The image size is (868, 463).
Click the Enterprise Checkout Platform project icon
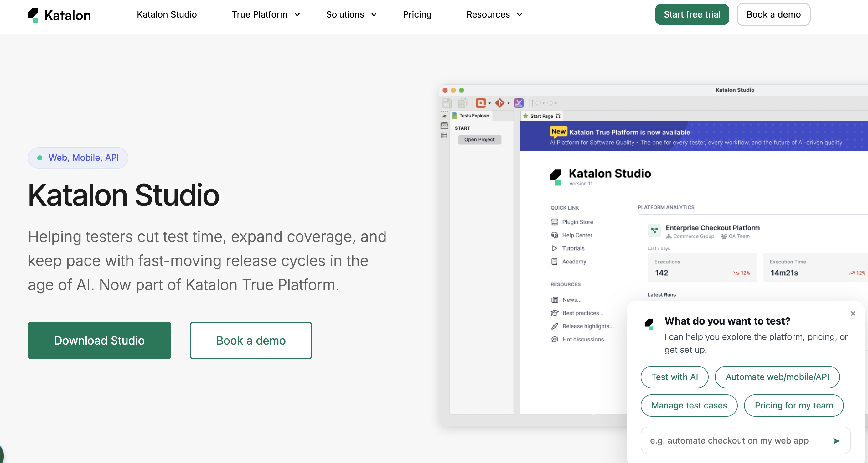654,231
